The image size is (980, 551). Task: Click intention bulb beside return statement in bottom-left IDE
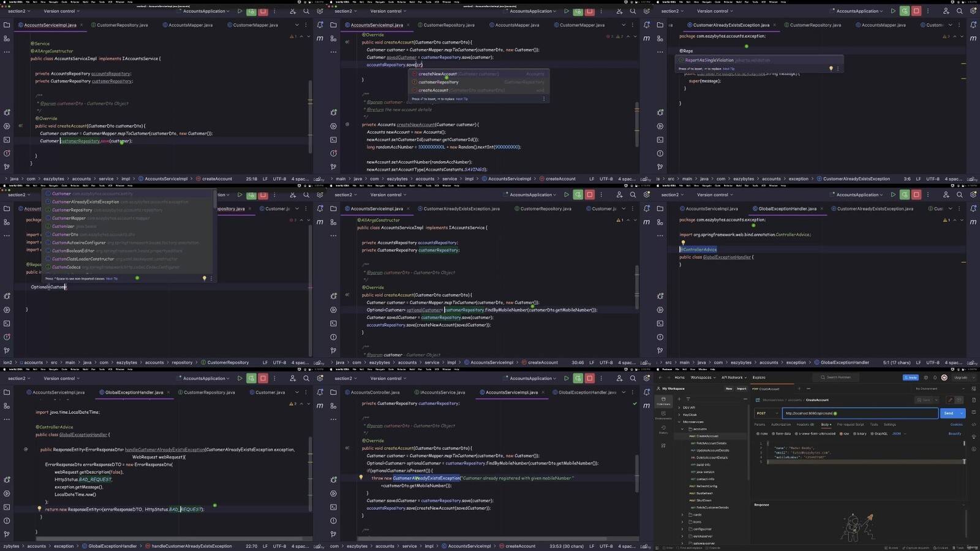39,509
